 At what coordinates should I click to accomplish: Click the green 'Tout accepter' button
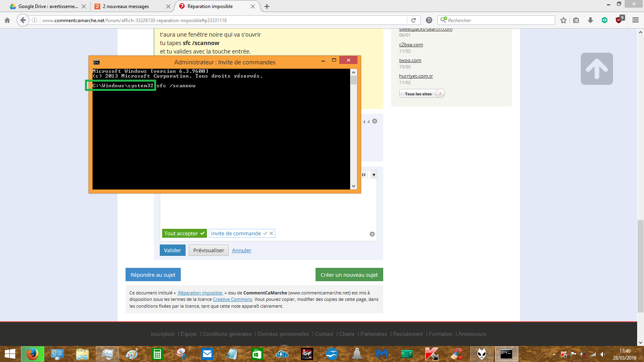click(184, 233)
